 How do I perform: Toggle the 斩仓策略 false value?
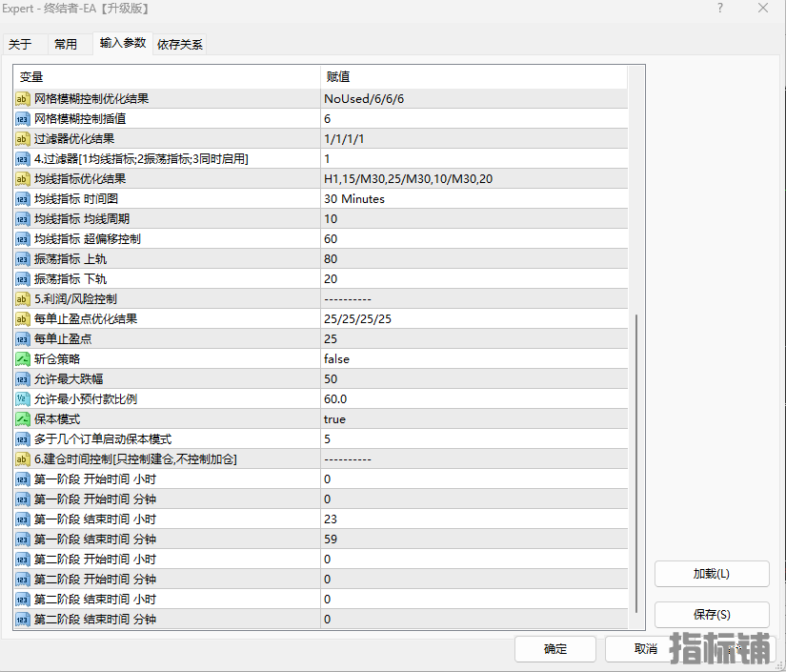pyautogui.click(x=474, y=359)
